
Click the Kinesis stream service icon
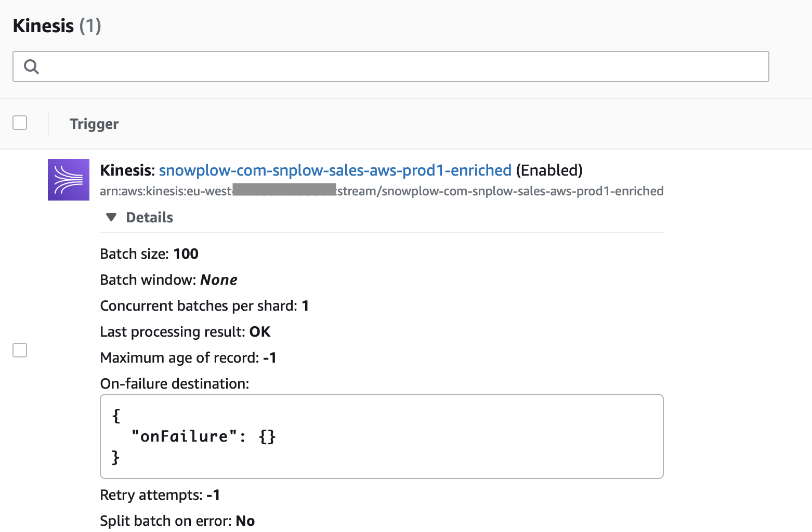(69, 180)
